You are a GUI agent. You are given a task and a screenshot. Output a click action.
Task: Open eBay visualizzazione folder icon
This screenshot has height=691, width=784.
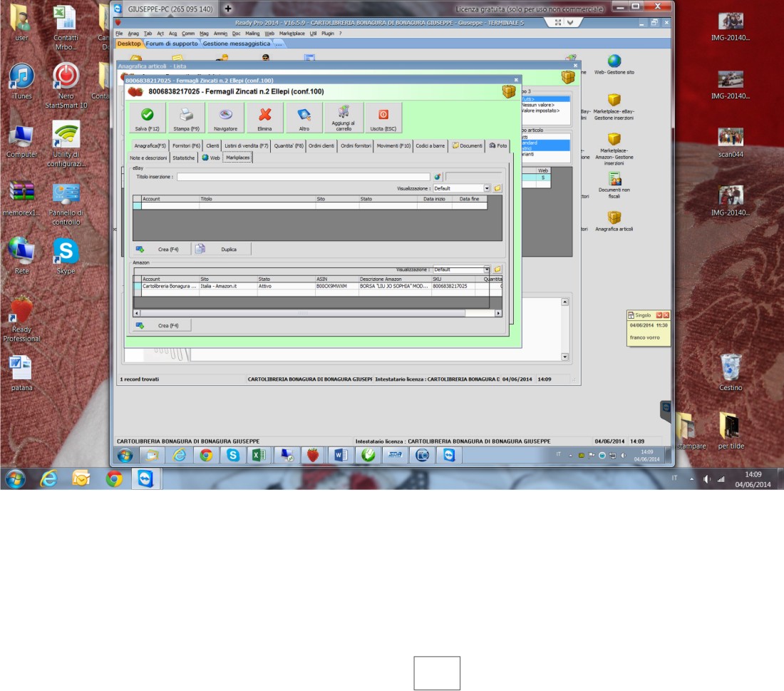click(x=497, y=188)
